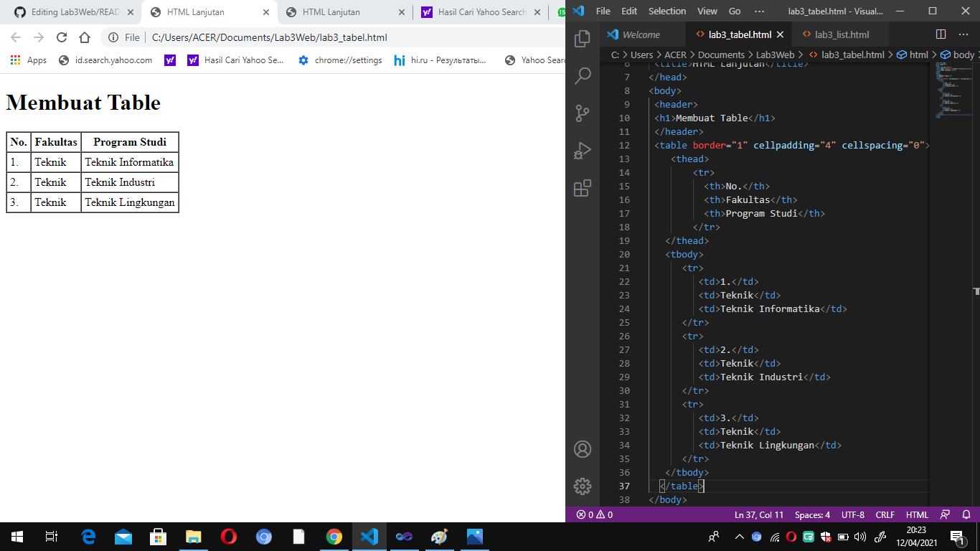Open the Edit menu in VS Code

(629, 11)
